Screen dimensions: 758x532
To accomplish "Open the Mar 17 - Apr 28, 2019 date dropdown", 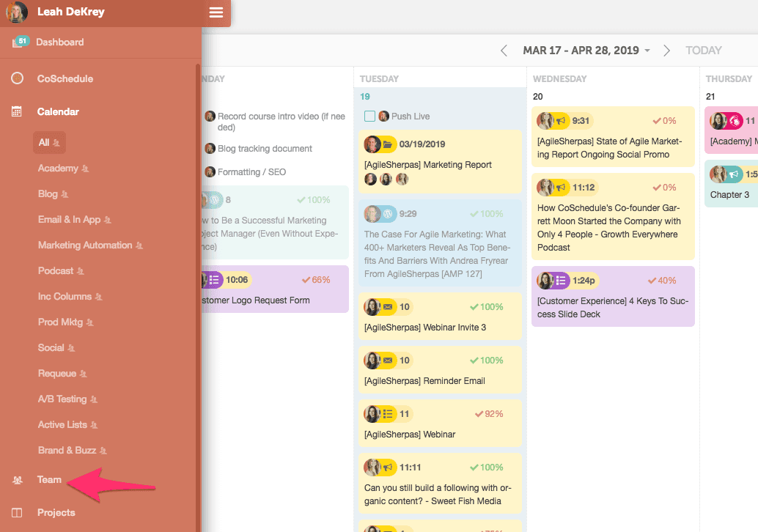I will (x=586, y=51).
